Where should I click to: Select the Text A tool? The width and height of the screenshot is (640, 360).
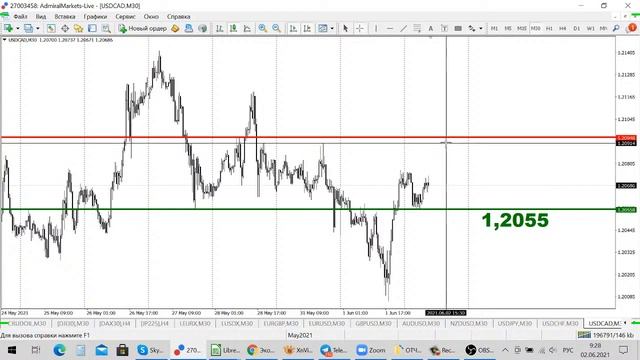coord(430,28)
